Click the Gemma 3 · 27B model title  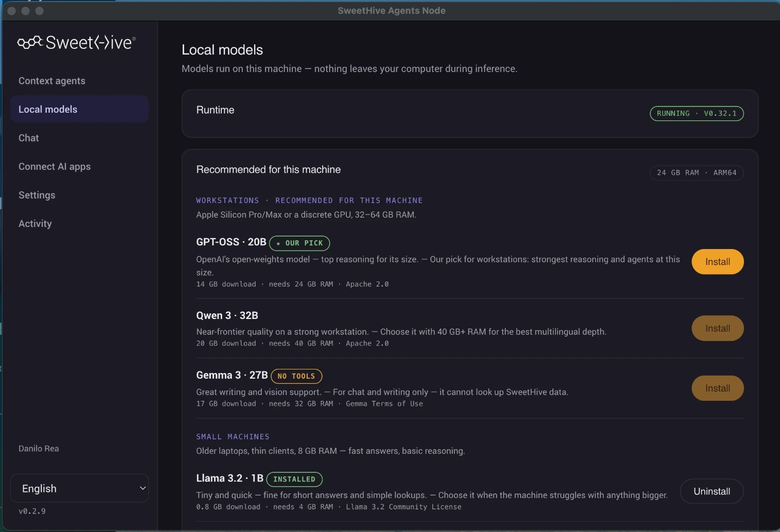(232, 375)
